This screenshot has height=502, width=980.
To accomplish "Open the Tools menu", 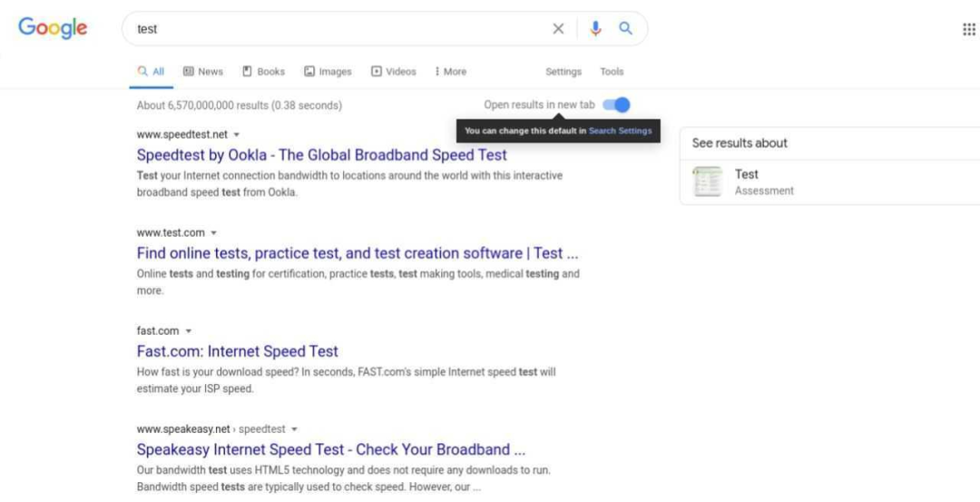I will [612, 72].
